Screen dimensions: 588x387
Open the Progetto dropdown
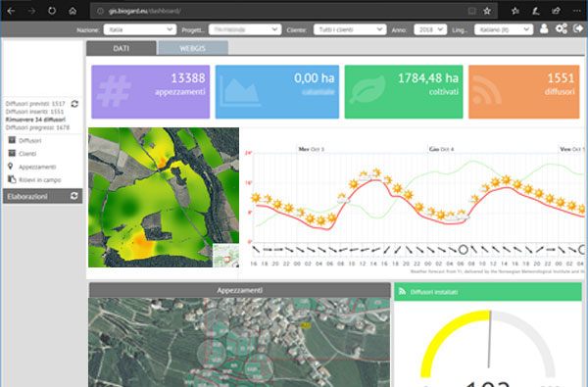point(245,29)
